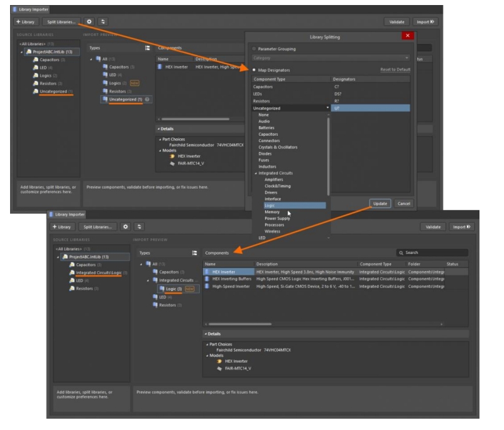Click High-Speed Inverter row component icon
Viewport: 504px width, 430px height.
pos(207,286)
